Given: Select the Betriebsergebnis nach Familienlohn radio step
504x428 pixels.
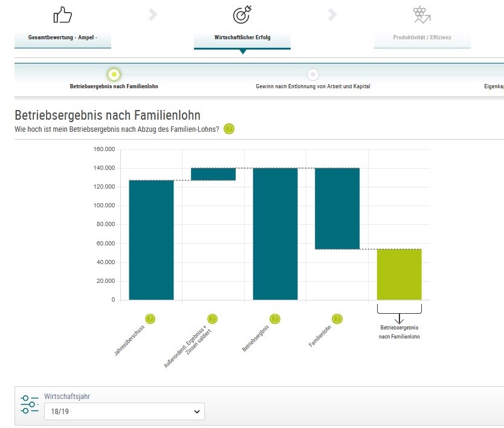Looking at the screenshot, I should click(x=114, y=74).
